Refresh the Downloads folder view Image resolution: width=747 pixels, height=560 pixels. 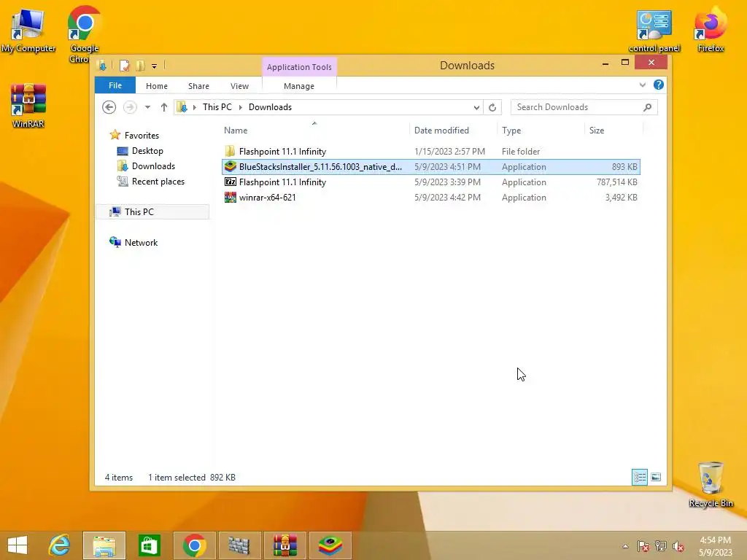point(492,107)
